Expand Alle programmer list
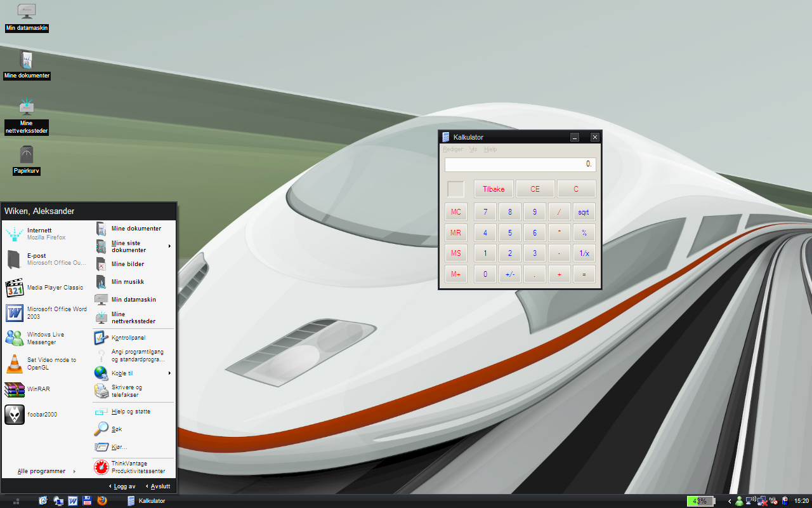The image size is (812, 508). 46,471
